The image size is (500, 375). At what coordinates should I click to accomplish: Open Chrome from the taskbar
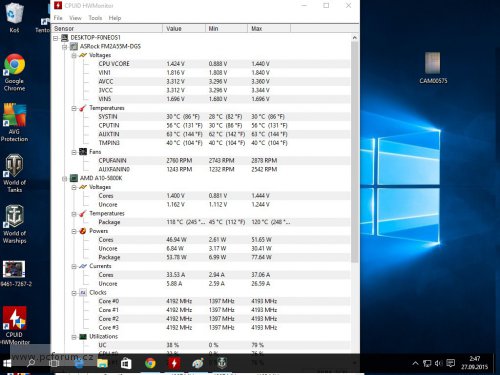[150, 363]
